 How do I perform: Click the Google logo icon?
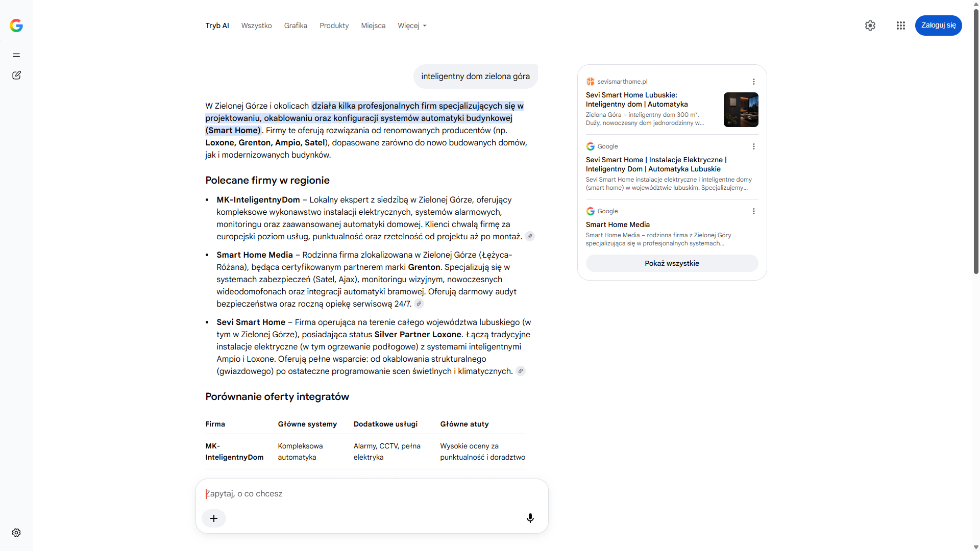[16, 26]
